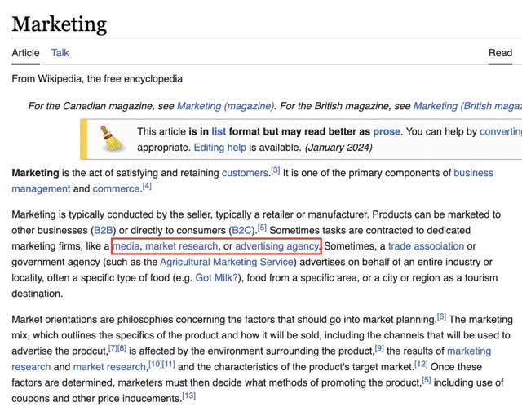Open the advertising agency link
This screenshot has width=522, height=420.
tap(276, 246)
